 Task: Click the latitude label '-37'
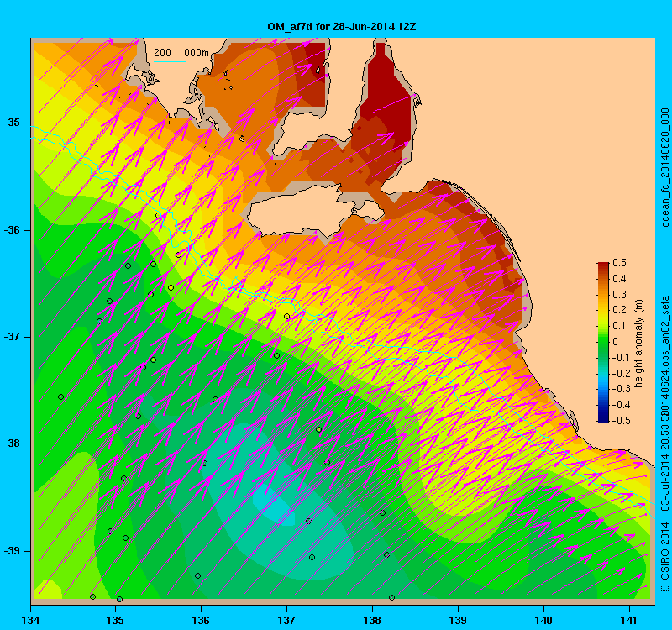(13, 337)
